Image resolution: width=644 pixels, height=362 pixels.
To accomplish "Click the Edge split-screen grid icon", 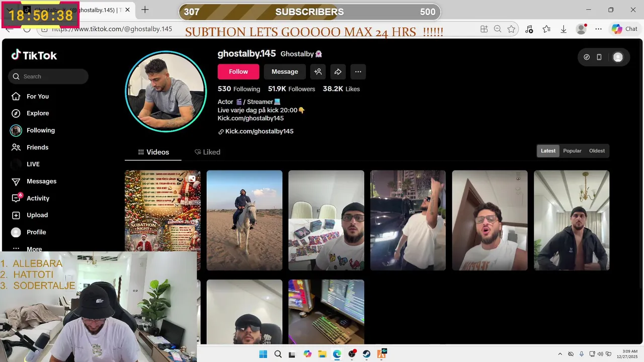I will (484, 29).
